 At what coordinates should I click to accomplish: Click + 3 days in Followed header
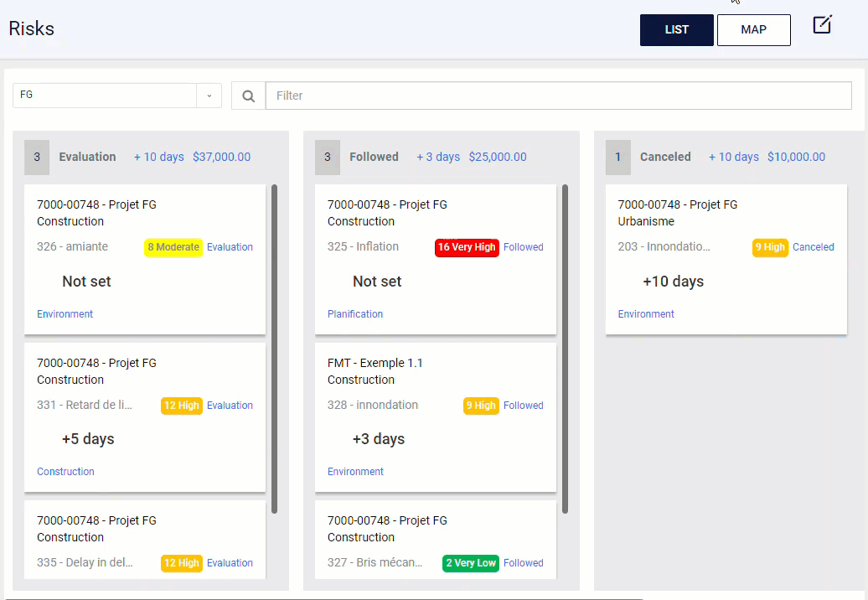pos(438,157)
